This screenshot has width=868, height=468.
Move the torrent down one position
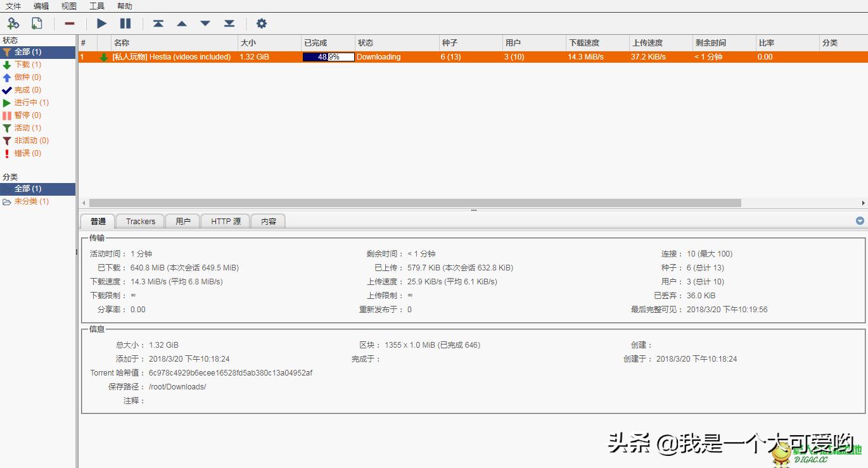coord(205,23)
